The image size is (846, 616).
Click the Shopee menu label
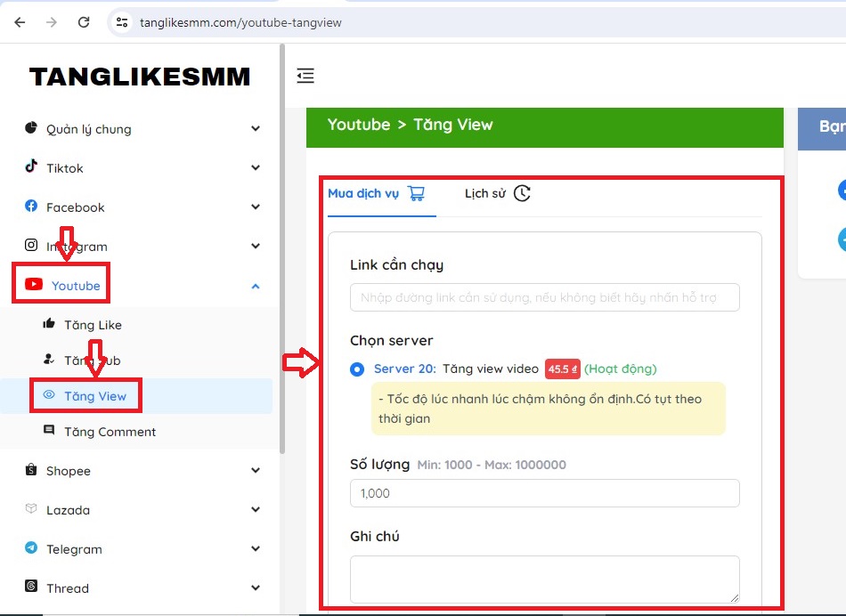click(68, 471)
